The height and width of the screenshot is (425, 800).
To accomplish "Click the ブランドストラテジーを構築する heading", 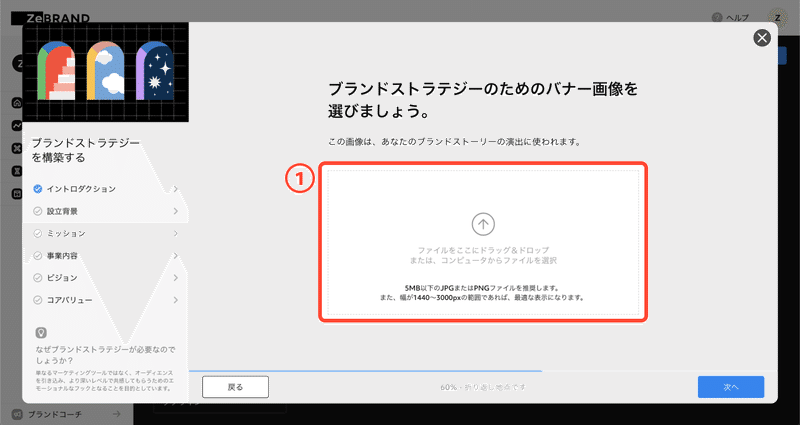I will pos(86,150).
